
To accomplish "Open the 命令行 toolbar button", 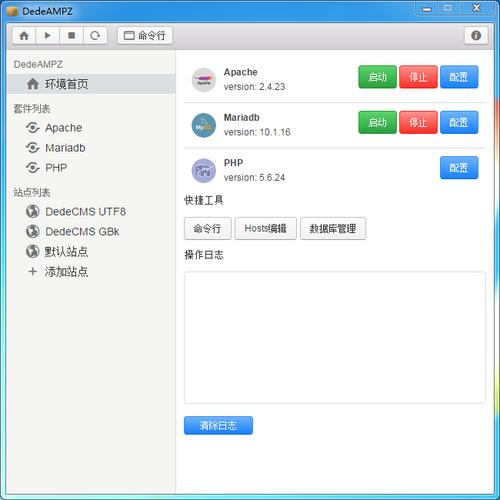I will tap(145, 35).
